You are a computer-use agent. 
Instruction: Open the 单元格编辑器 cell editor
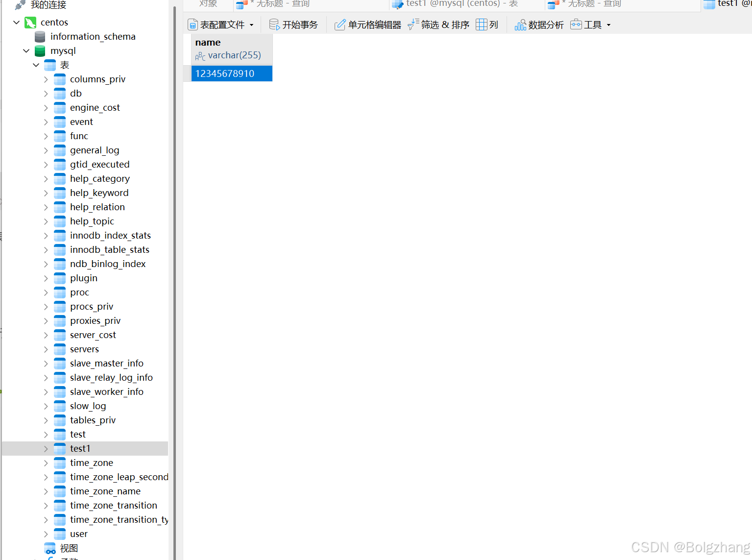click(368, 25)
